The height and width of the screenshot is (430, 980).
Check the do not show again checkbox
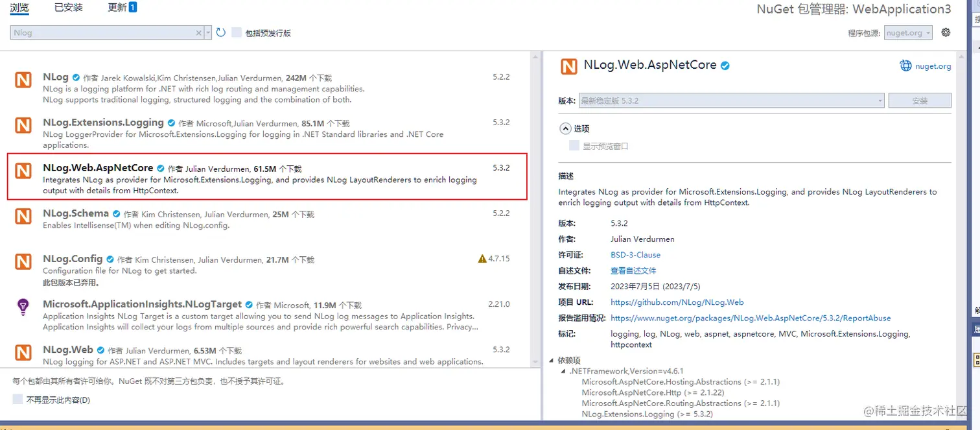click(17, 400)
